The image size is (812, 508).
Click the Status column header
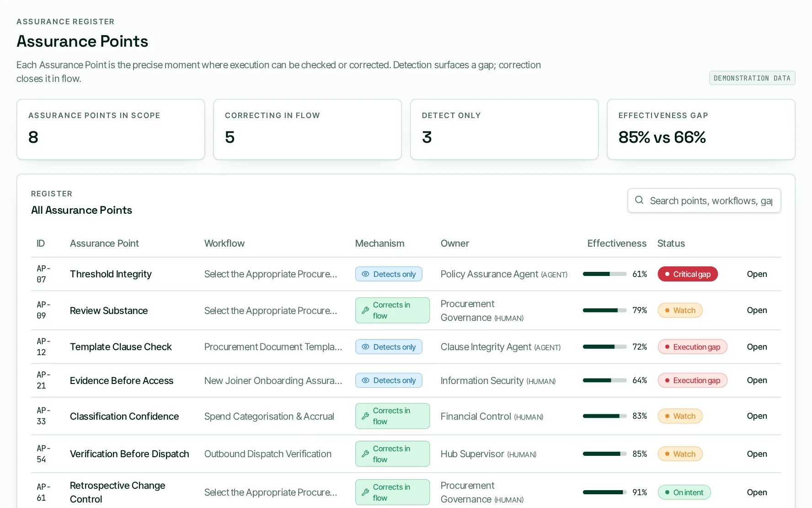coord(671,243)
